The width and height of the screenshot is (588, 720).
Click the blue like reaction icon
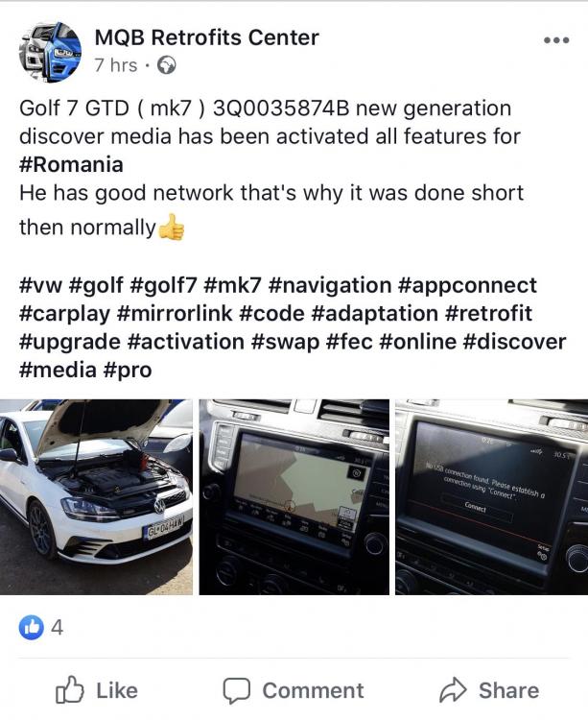[32, 627]
